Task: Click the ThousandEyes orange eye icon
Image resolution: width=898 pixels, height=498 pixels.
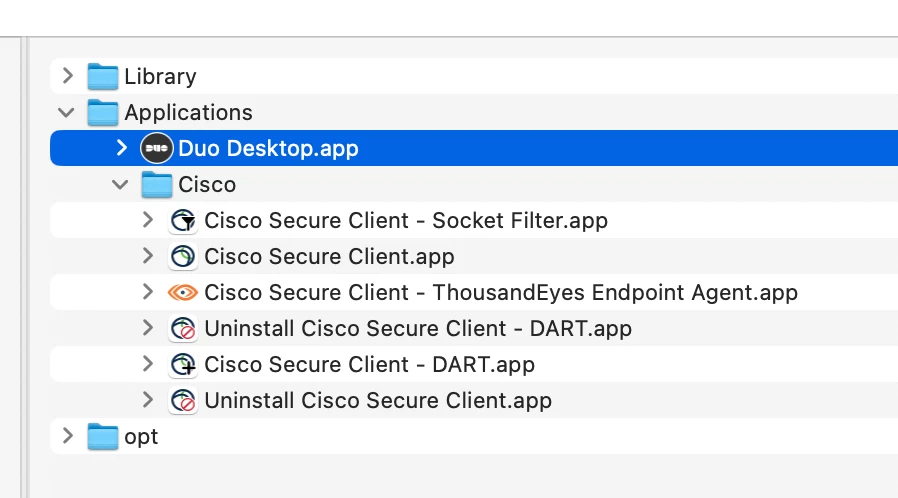Action: [183, 293]
